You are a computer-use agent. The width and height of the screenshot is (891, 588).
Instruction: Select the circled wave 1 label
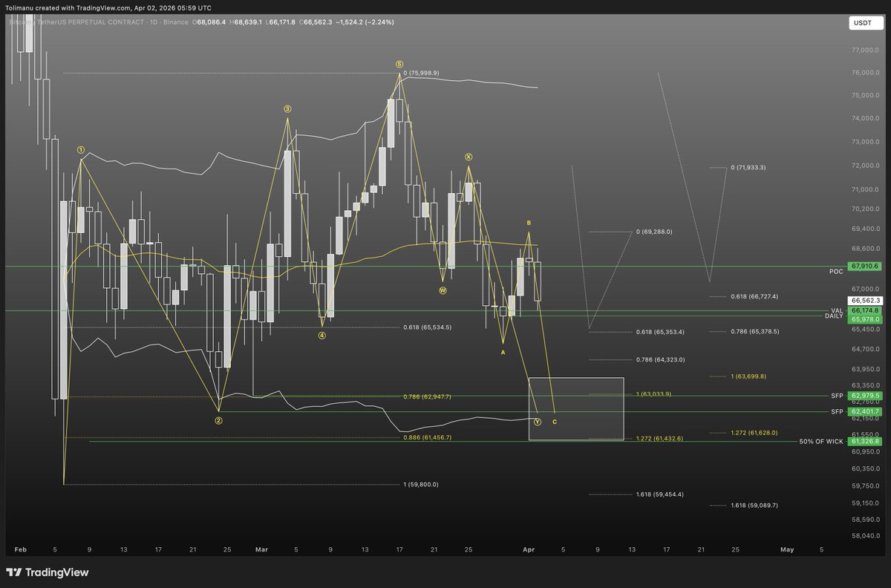click(80, 149)
